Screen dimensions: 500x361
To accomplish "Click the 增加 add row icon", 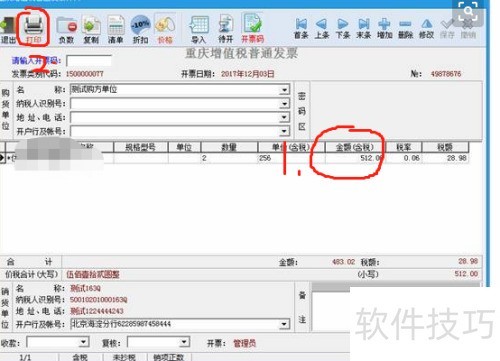I will [384, 28].
